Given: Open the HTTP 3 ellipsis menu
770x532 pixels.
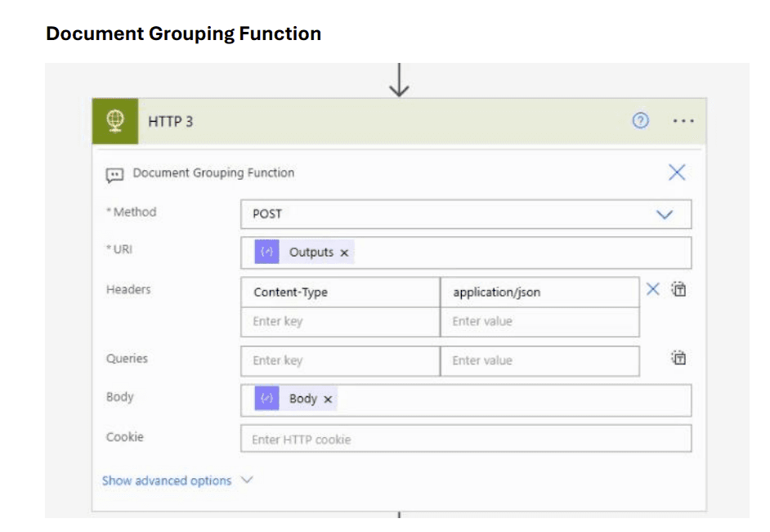Looking at the screenshot, I should pos(683,121).
